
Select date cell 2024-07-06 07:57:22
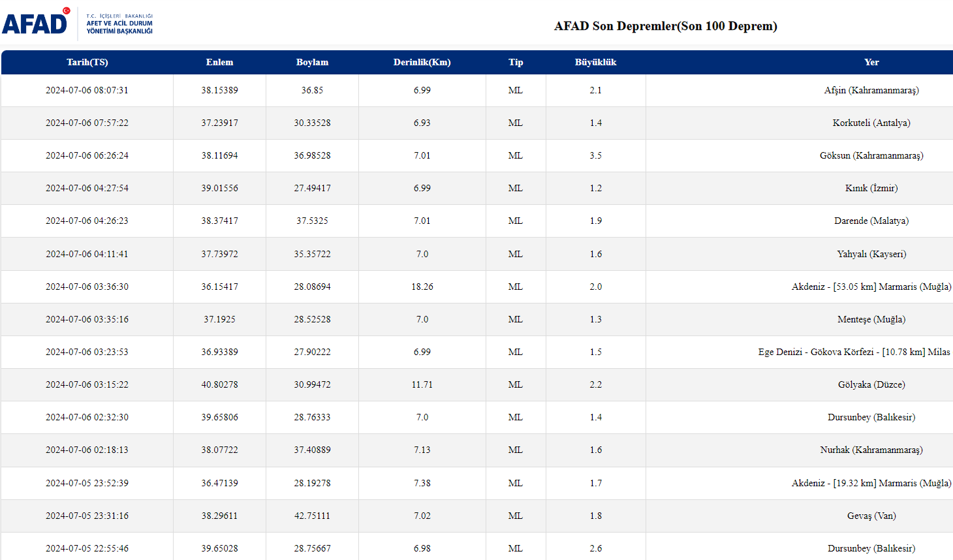click(87, 123)
